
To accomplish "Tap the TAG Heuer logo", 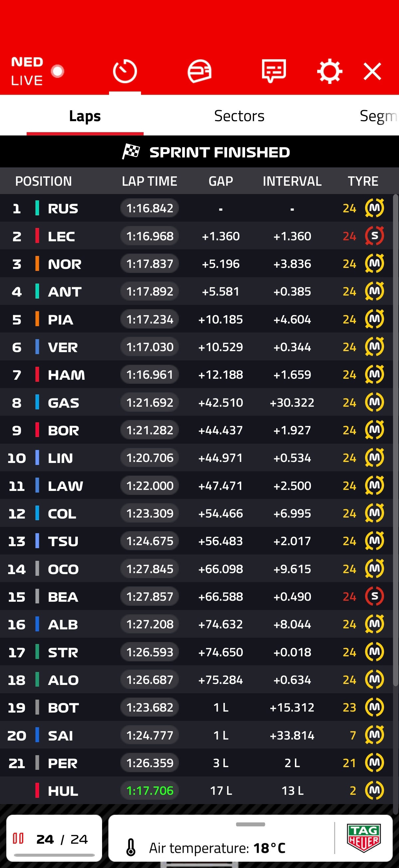I will click(364, 838).
